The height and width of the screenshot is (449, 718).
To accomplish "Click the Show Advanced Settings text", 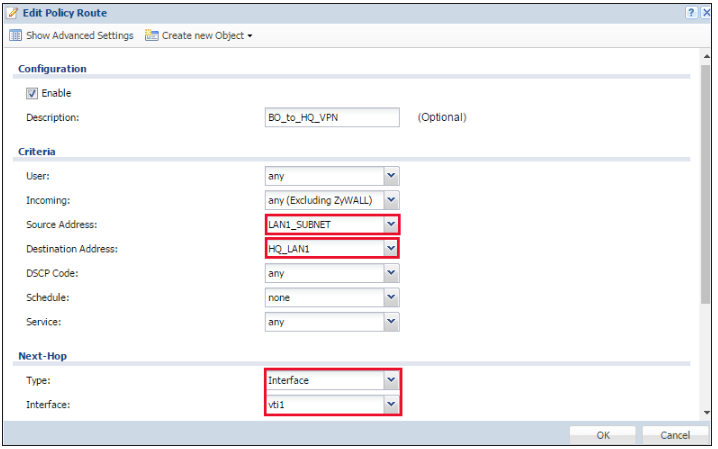I will 79,36.
